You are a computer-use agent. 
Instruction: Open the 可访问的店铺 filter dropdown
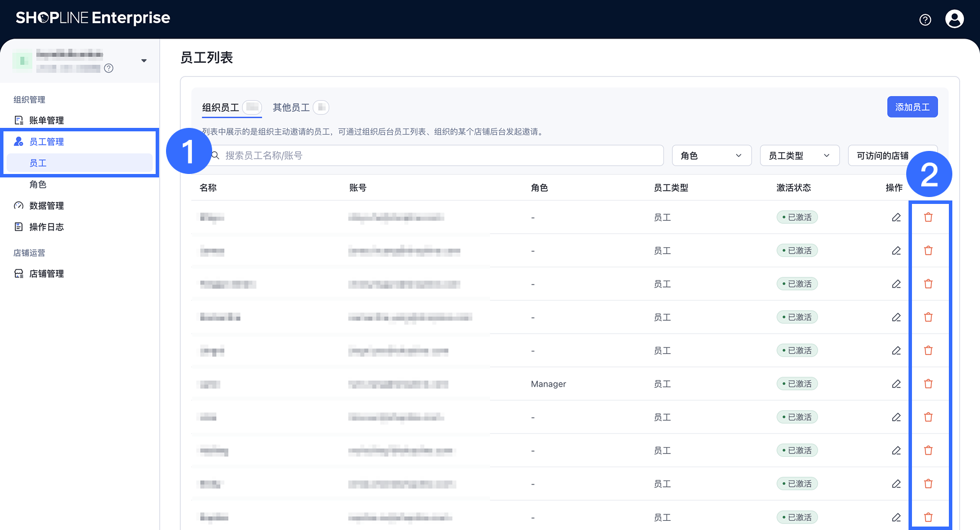pyautogui.click(x=882, y=156)
